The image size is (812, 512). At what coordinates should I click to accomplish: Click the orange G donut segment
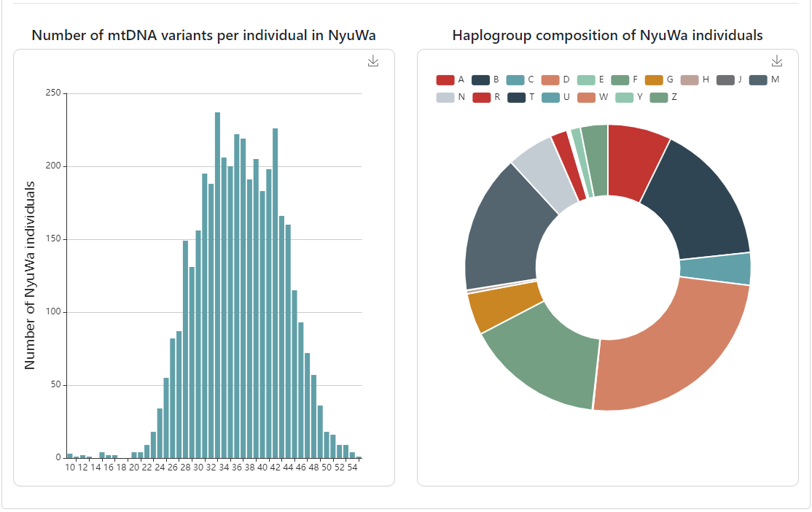[x=503, y=305]
